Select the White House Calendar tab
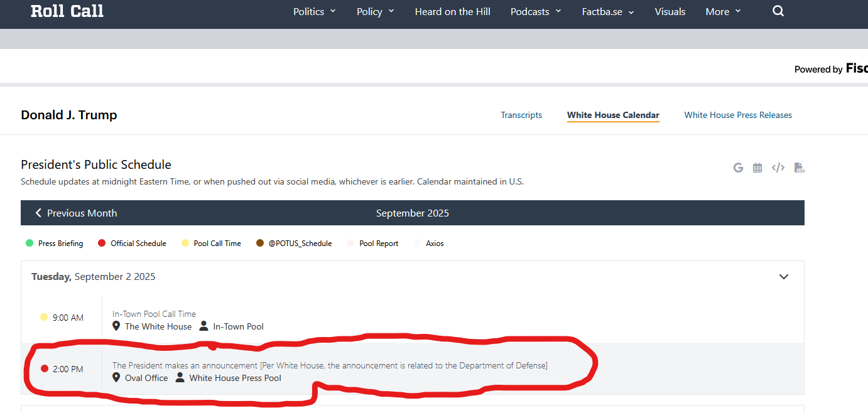 (613, 115)
